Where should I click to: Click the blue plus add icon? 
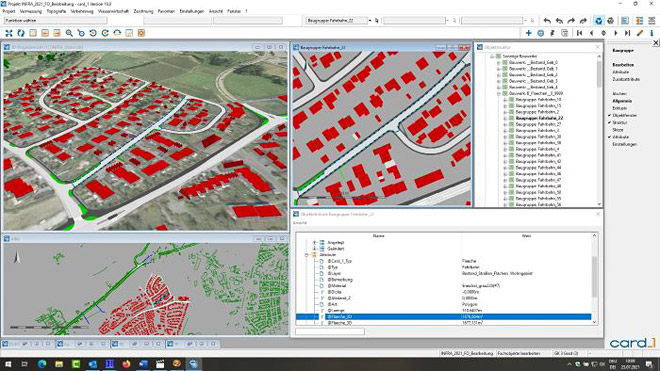(528, 33)
